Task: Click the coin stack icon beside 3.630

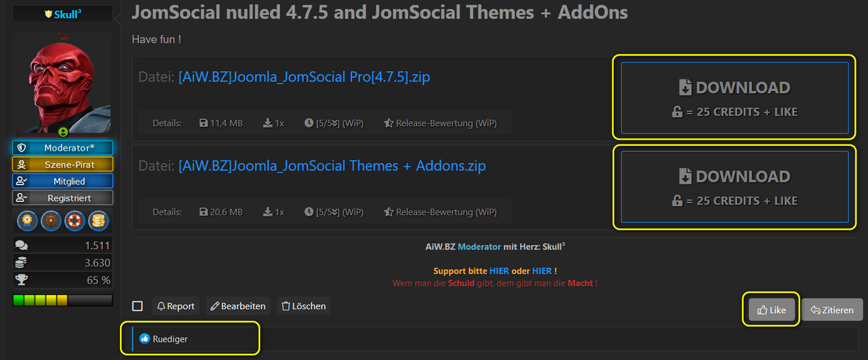Action: [x=22, y=262]
